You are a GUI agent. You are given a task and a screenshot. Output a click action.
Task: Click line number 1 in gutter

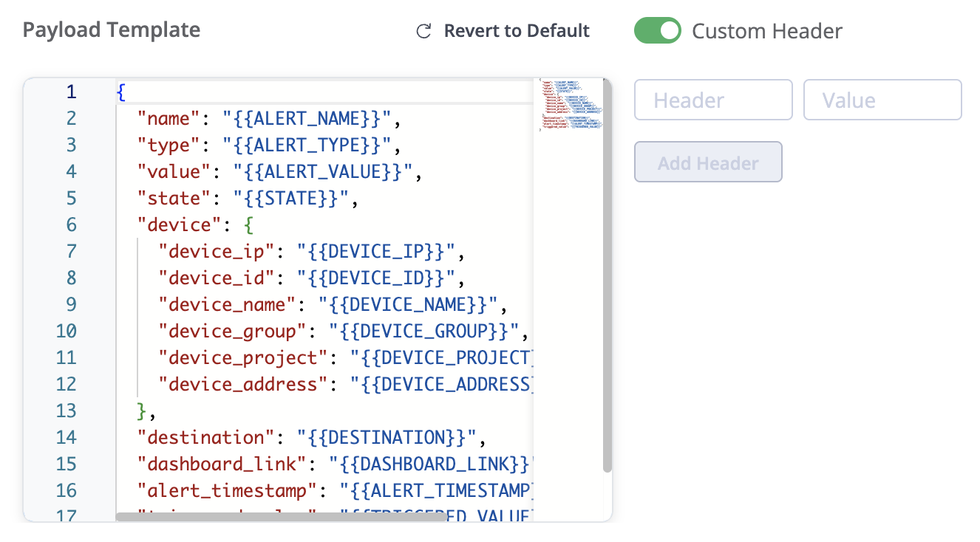(71, 92)
